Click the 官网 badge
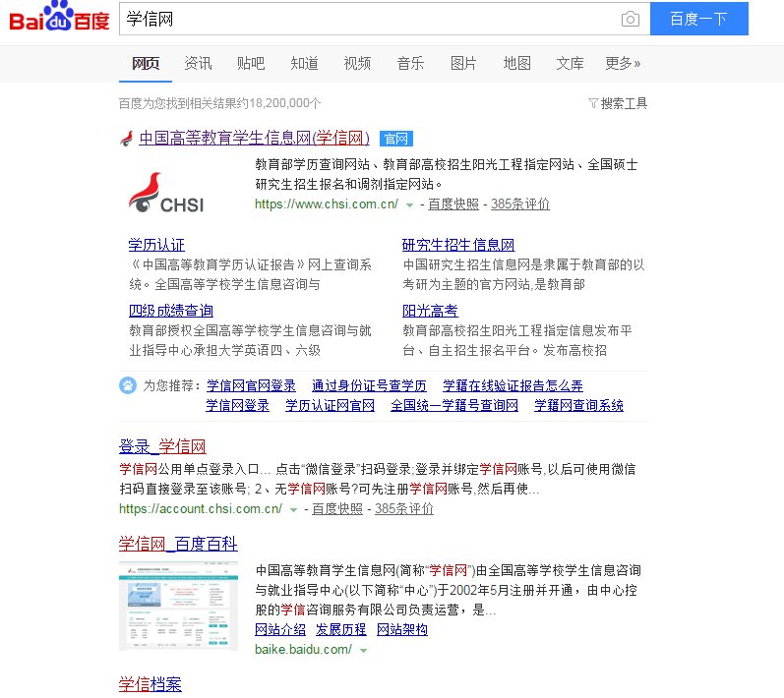 pos(396,139)
